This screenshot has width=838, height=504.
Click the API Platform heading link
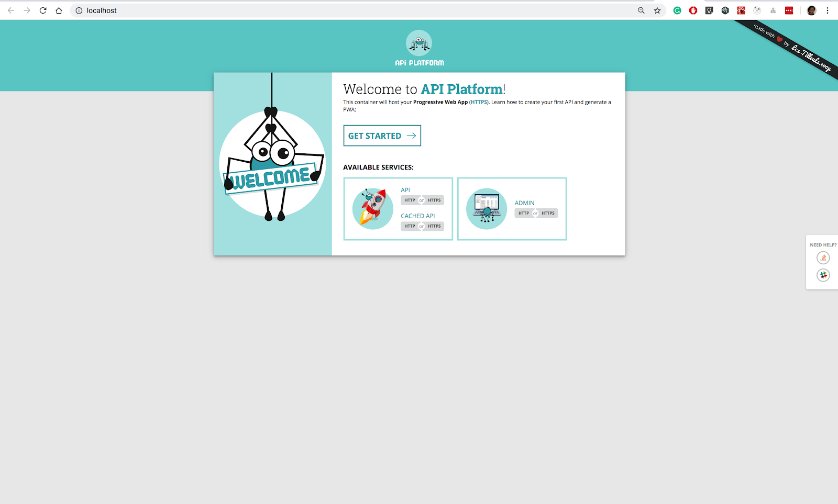pyautogui.click(x=462, y=89)
